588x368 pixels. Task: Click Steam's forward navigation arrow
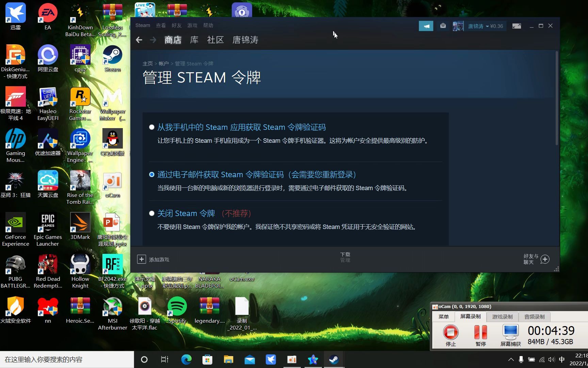[153, 40]
